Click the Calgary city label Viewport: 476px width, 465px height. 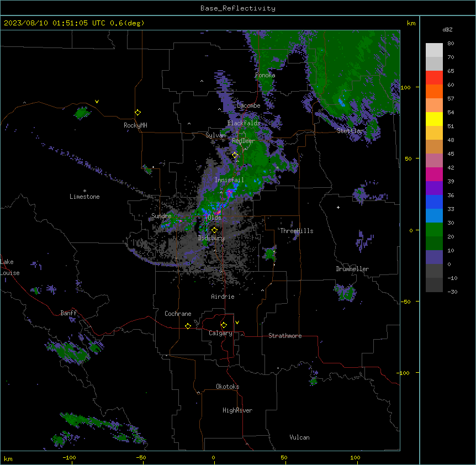(221, 333)
